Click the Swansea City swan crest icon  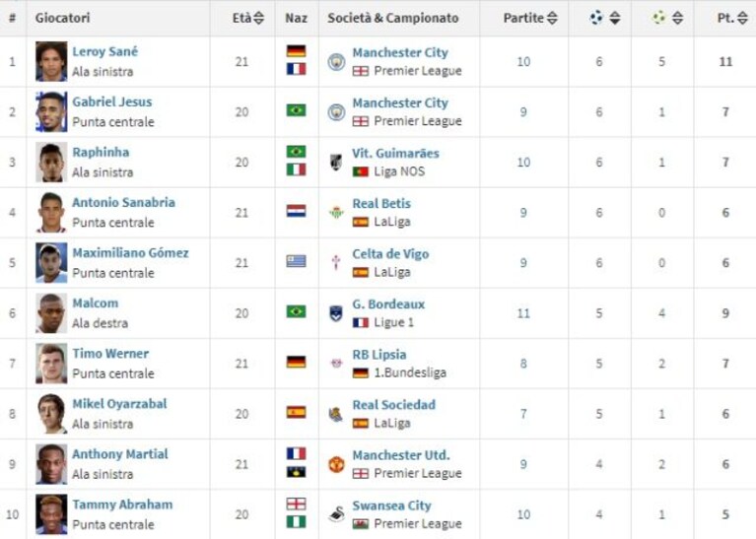tap(336, 514)
